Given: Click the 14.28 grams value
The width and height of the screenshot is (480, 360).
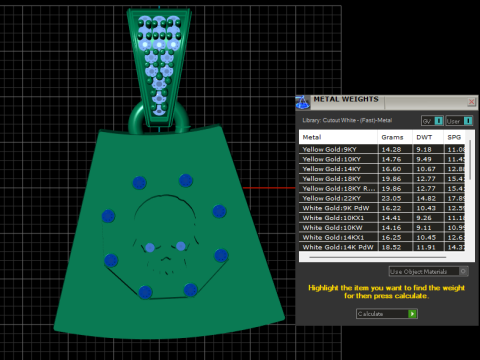Looking at the screenshot, I should [x=391, y=149].
